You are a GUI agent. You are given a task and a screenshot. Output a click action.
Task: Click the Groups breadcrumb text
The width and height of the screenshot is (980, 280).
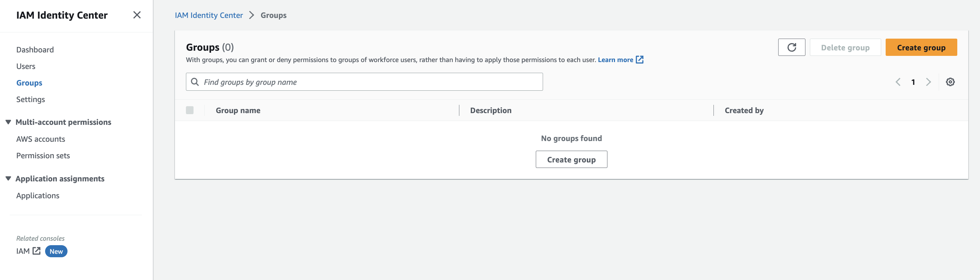pos(273,15)
